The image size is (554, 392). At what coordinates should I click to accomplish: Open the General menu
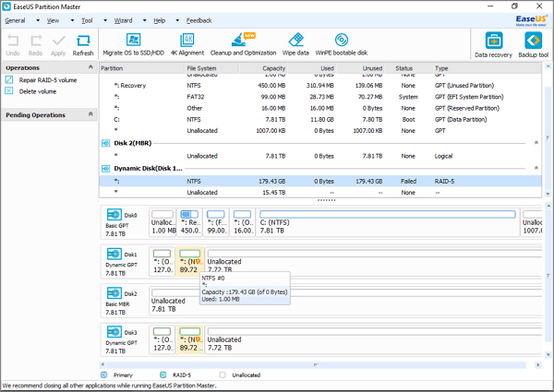tap(15, 20)
